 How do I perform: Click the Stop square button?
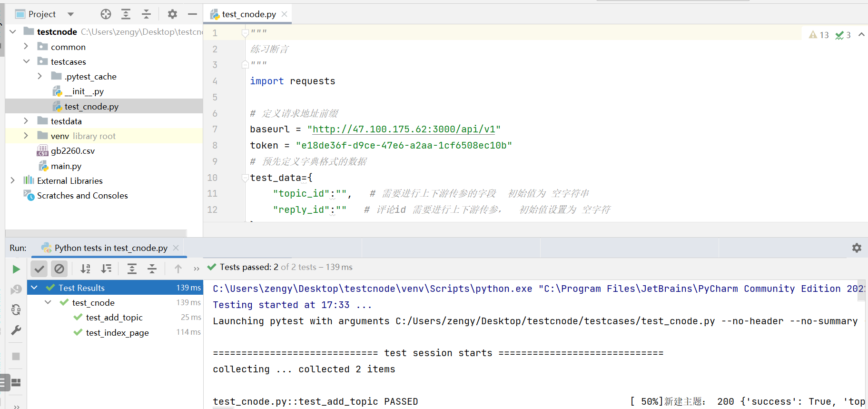(x=16, y=356)
